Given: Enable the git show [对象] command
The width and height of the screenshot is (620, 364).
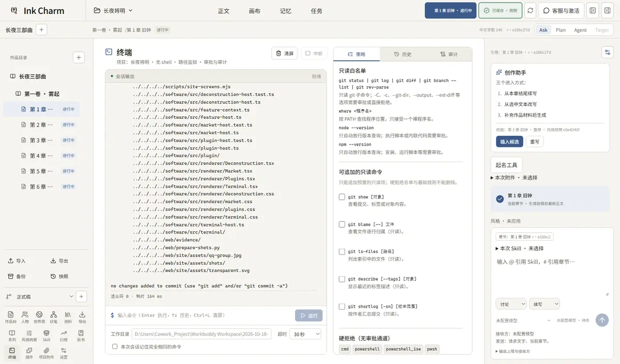Looking at the screenshot, I should 342,197.
